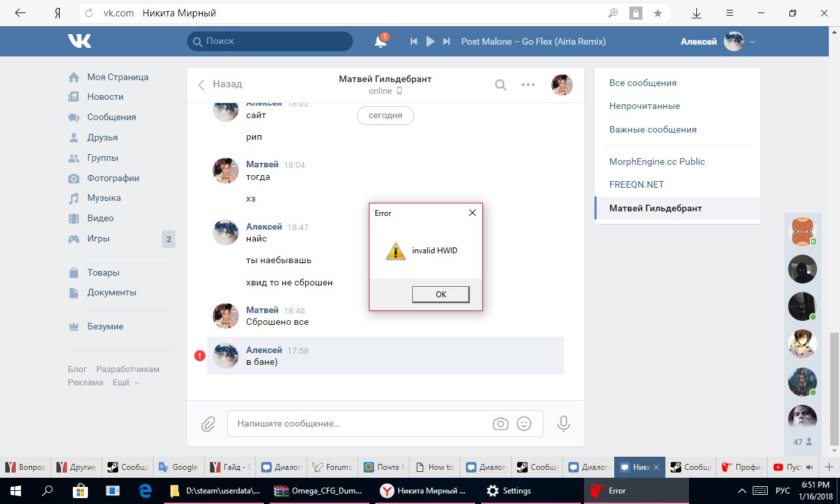Open the emoji smiley picker
Viewport: 840px width, 504px height.
[x=524, y=424]
